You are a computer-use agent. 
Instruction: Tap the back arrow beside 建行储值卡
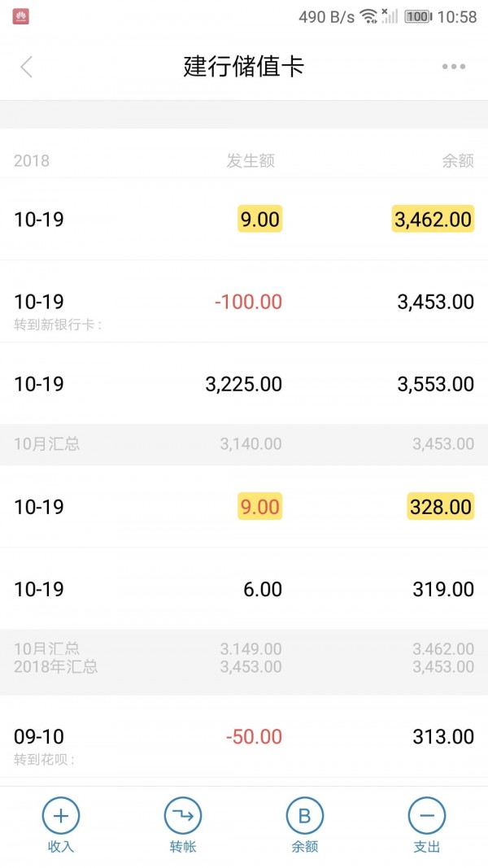(x=27, y=67)
